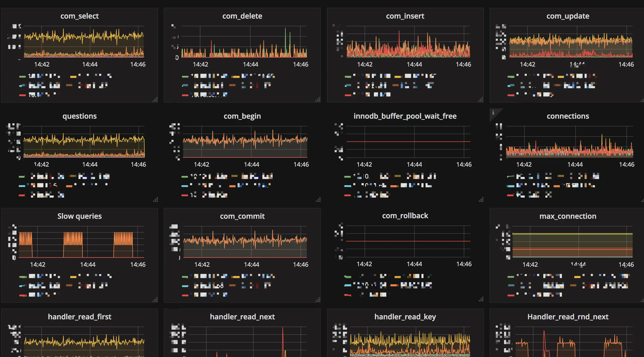This screenshot has width=644, height=357.
Task: Click the com_insert panel title
Action: pos(405,16)
